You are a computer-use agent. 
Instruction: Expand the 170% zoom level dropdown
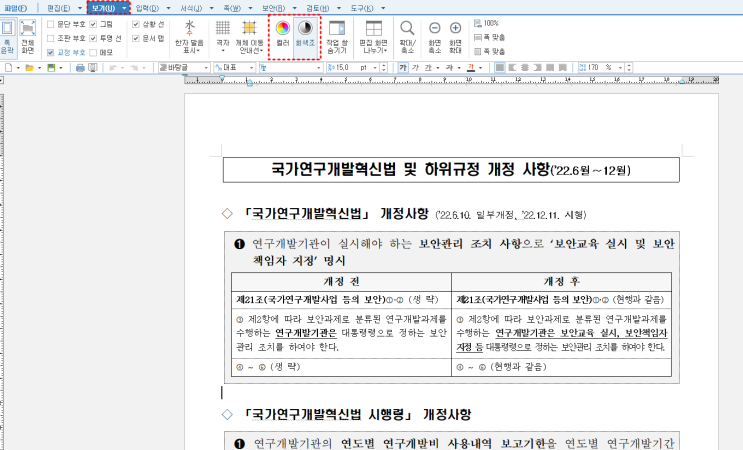[x=619, y=67]
